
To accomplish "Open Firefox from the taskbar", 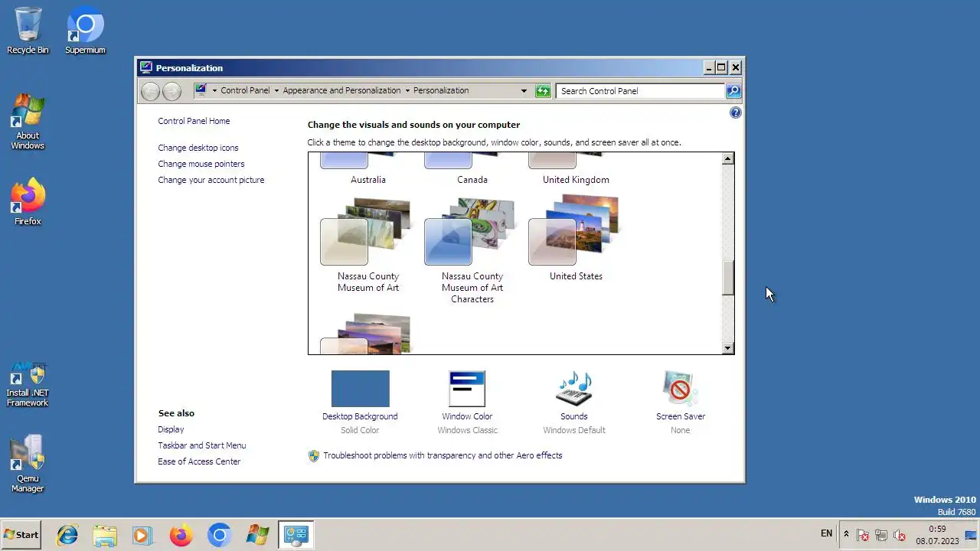I will click(181, 535).
